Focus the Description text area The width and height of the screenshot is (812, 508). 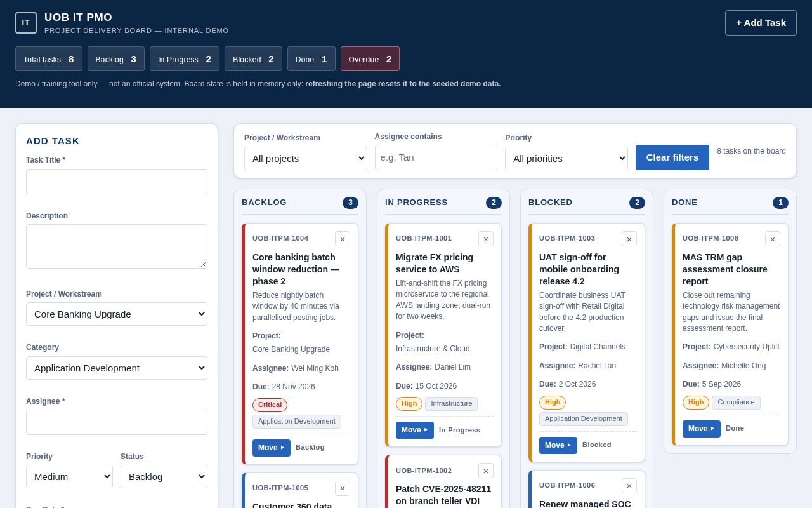point(117,246)
